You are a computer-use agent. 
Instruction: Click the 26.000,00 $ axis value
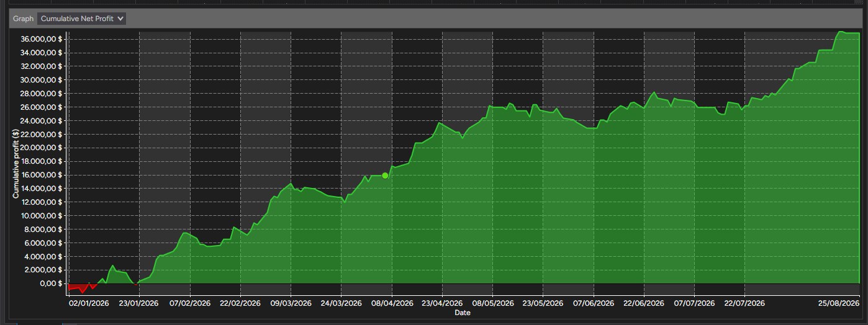point(42,107)
